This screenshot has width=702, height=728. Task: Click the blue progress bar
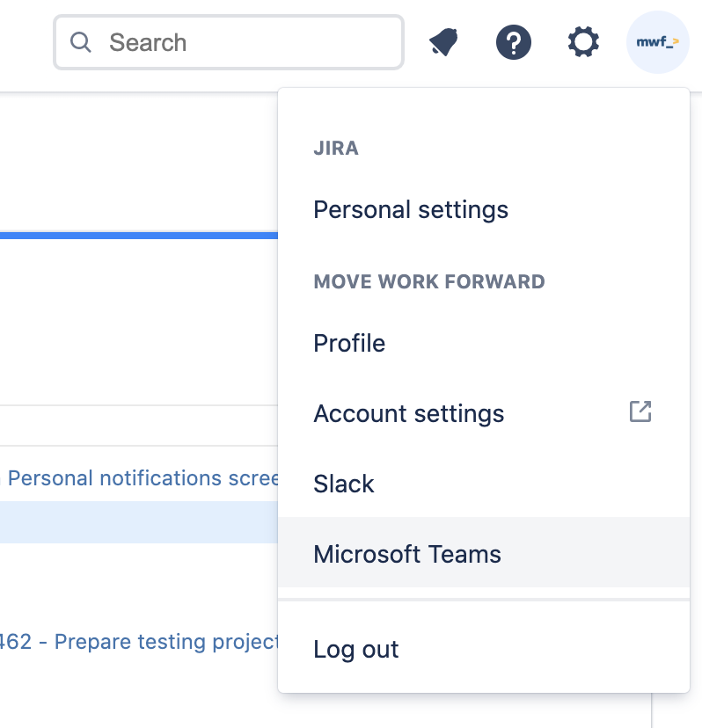[139, 236]
